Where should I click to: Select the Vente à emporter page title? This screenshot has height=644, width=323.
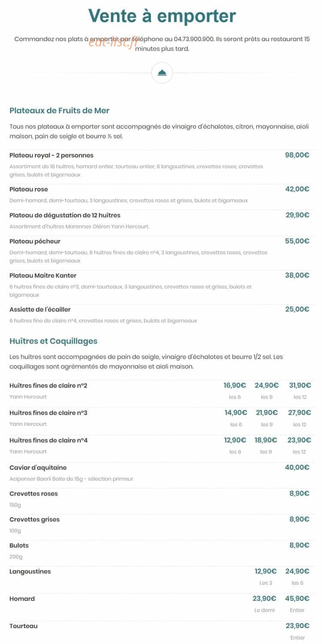click(x=162, y=16)
